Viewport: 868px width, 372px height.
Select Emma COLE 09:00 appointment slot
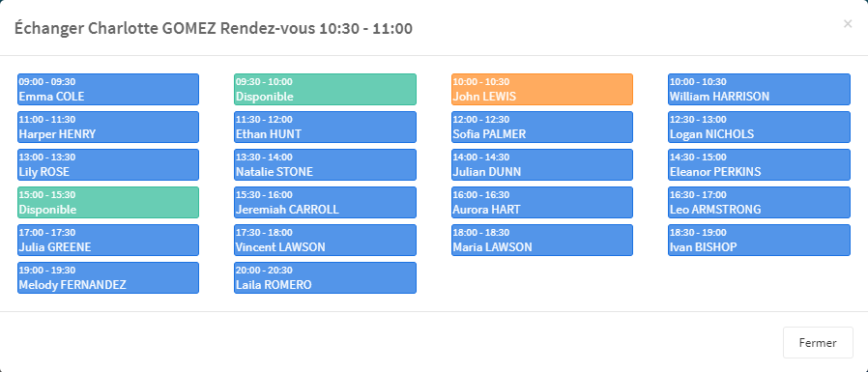(x=108, y=89)
